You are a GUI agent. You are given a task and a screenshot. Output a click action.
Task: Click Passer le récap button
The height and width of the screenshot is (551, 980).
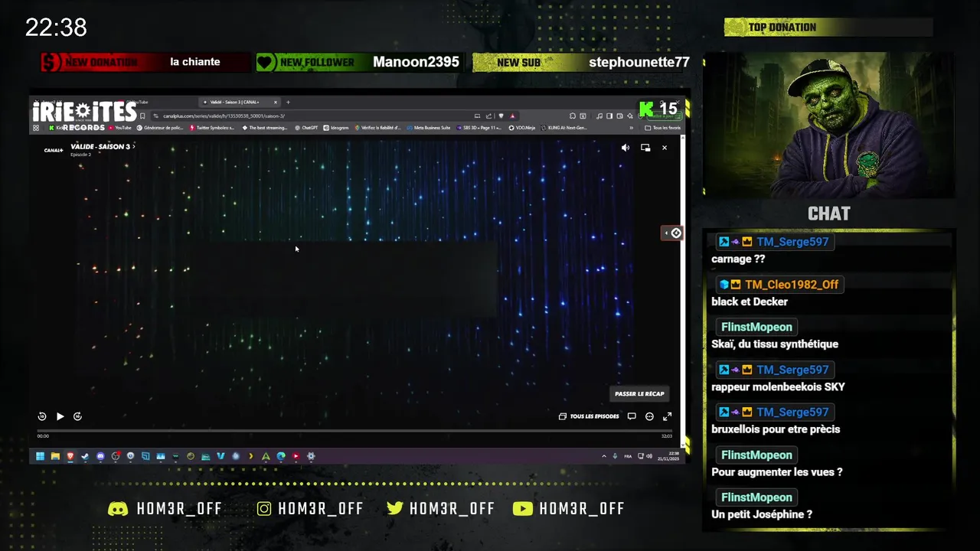coord(639,393)
